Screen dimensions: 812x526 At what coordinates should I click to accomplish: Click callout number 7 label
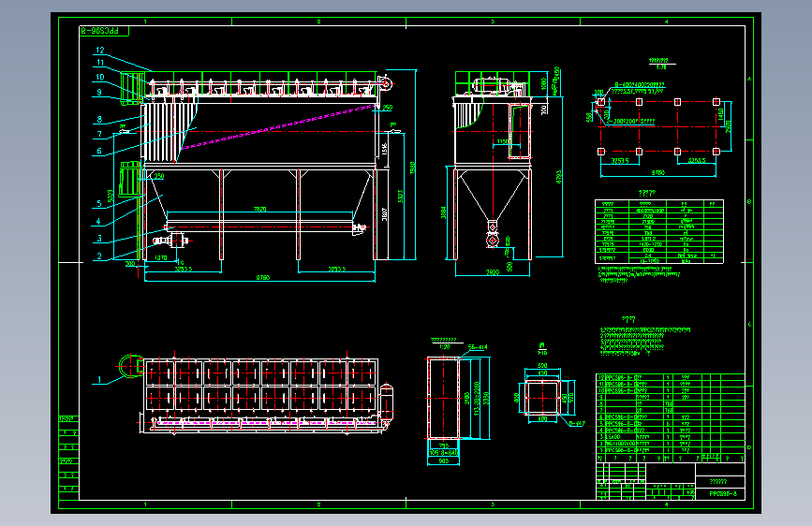(x=99, y=134)
